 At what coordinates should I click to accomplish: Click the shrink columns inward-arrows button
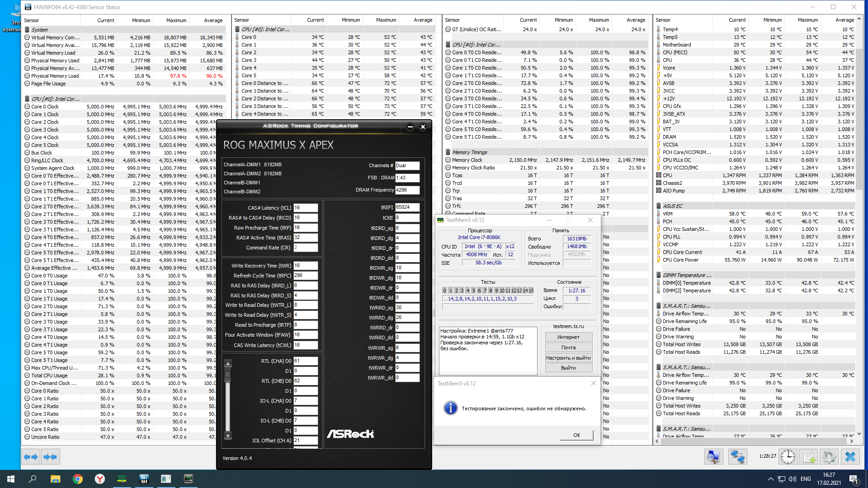pos(50,457)
